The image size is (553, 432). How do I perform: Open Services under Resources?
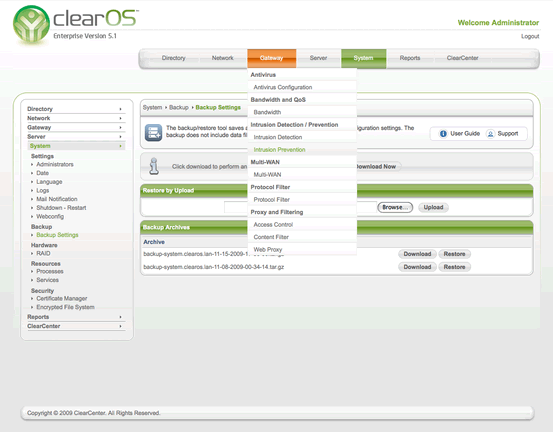pyautogui.click(x=48, y=280)
